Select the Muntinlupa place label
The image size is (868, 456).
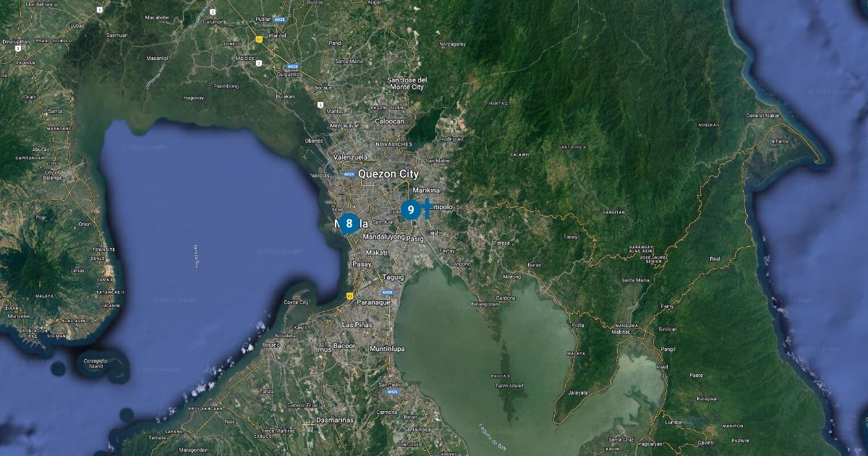(387, 348)
